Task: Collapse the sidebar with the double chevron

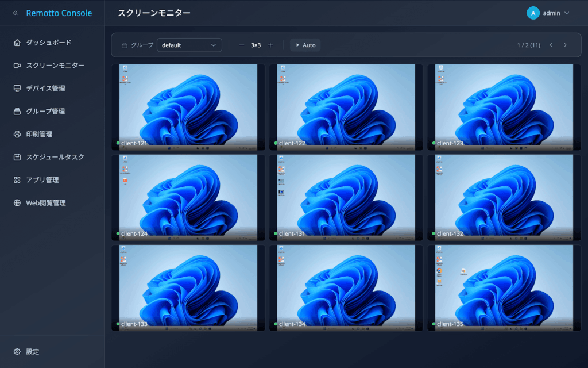Action: [x=16, y=13]
